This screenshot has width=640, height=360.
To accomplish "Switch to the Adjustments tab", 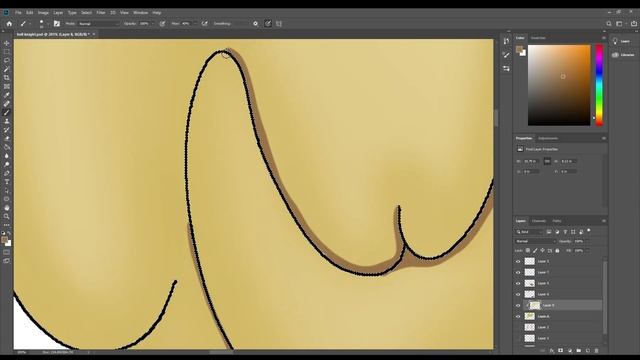I will tap(548, 138).
